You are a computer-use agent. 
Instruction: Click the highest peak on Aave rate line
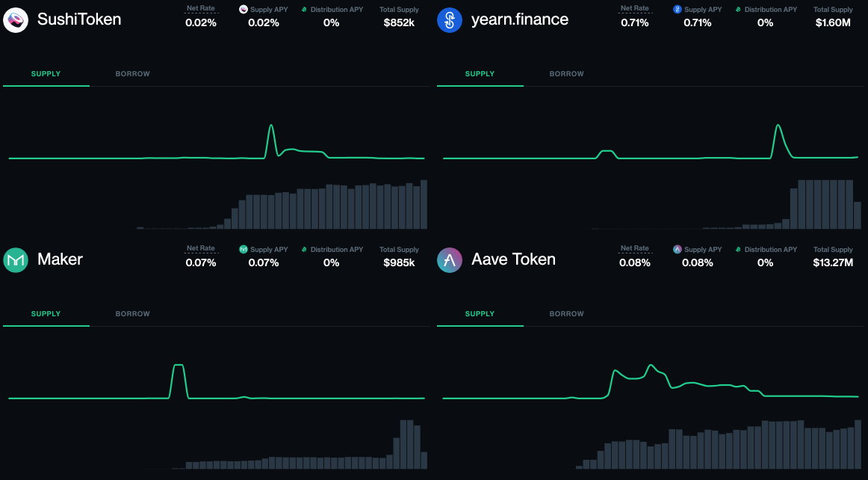pyautogui.click(x=651, y=366)
